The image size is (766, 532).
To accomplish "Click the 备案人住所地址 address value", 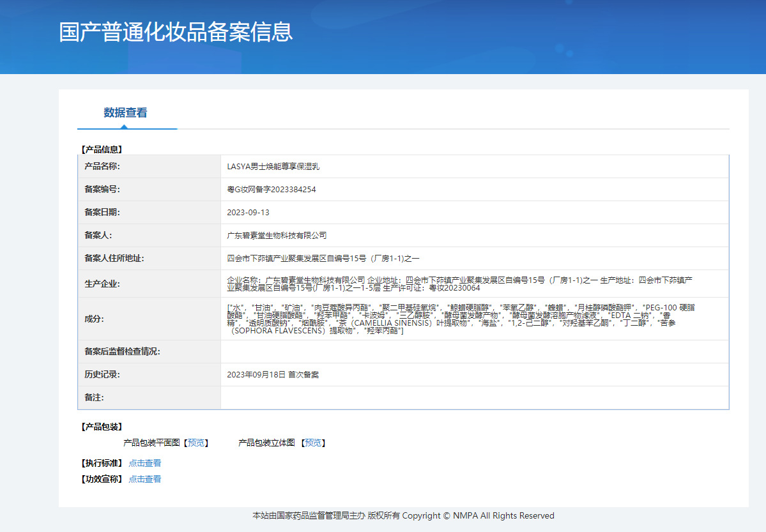I will click(x=323, y=259).
